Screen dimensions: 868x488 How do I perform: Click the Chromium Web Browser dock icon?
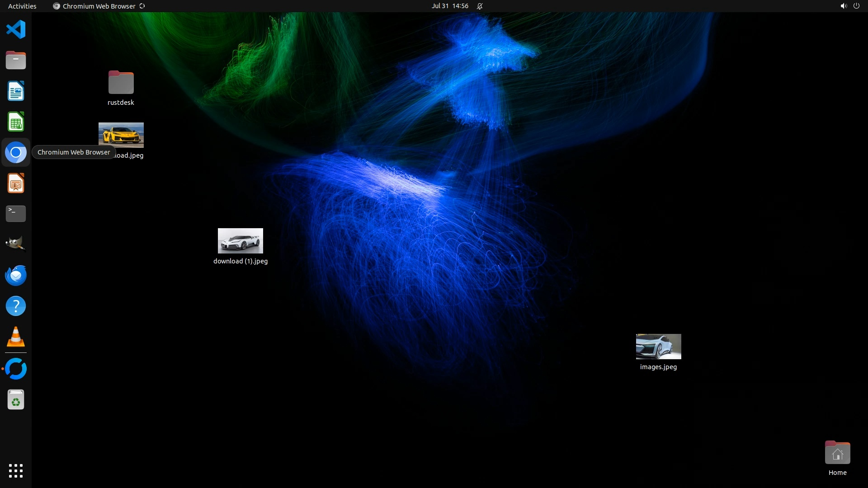click(16, 153)
